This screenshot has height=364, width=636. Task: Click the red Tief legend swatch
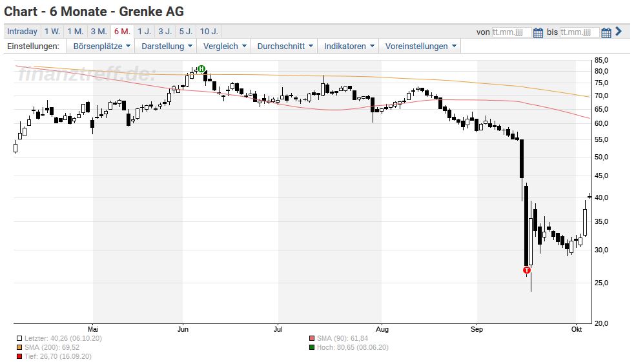coord(19,357)
